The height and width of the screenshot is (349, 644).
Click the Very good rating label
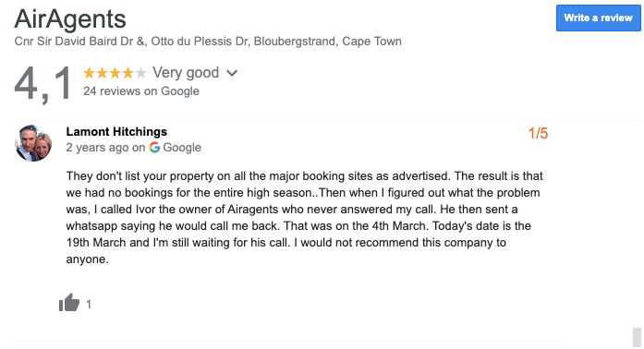[x=186, y=73]
